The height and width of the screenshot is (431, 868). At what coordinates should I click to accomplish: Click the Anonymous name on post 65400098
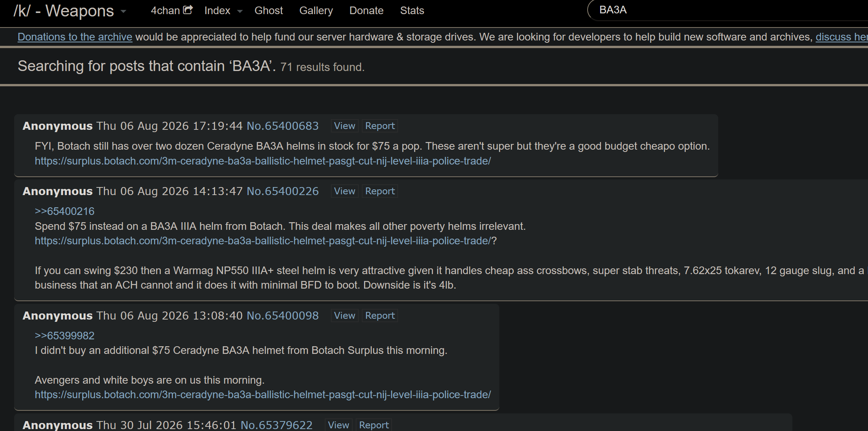tap(57, 315)
